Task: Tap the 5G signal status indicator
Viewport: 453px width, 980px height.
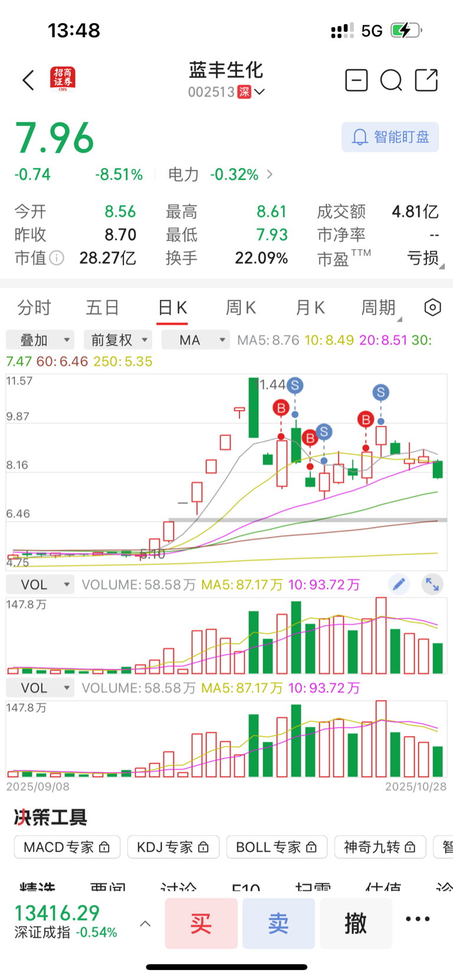Action: point(372,31)
